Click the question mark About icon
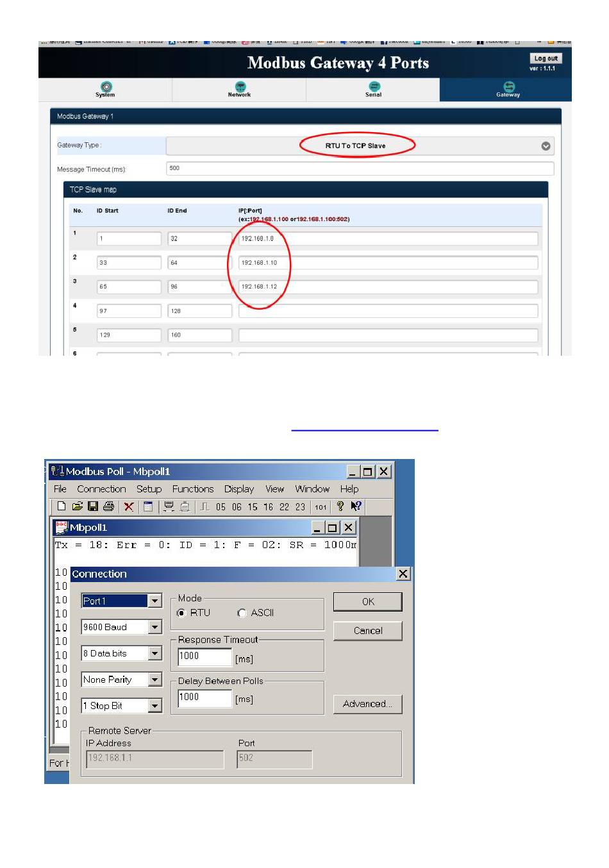This screenshot has width=609, height=868. coord(340,506)
